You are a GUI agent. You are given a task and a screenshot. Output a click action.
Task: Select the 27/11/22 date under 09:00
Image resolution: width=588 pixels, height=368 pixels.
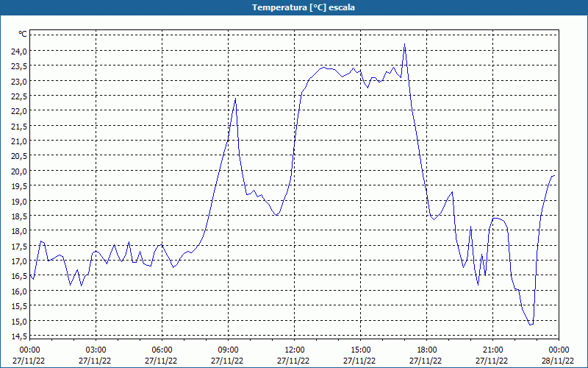coord(227,361)
